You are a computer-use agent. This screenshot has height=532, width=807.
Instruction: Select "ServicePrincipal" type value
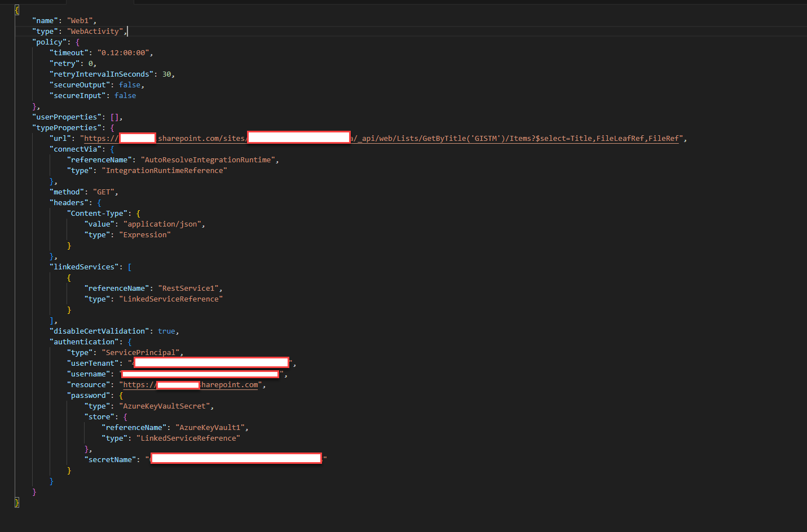click(x=140, y=353)
